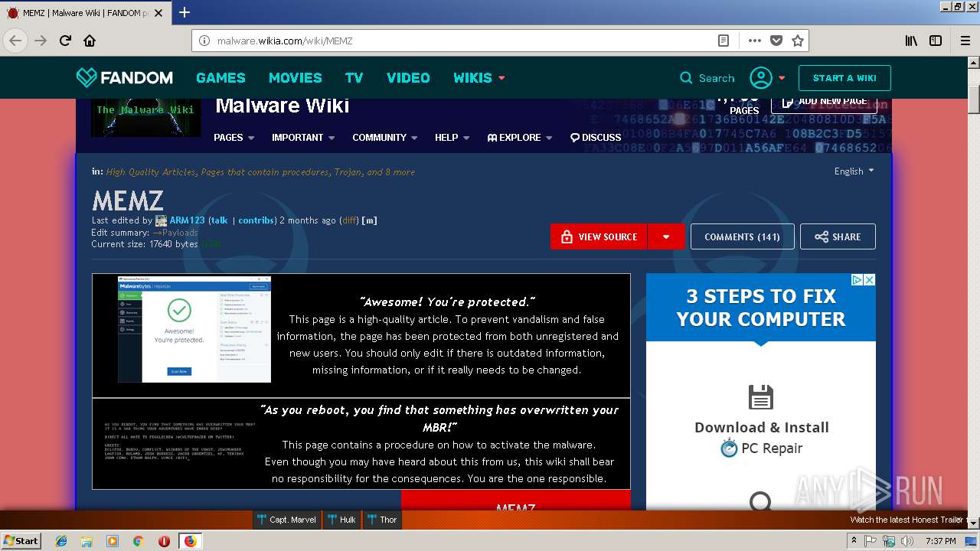Launch Chrome from the taskbar
The width and height of the screenshot is (980, 551).
click(x=138, y=541)
